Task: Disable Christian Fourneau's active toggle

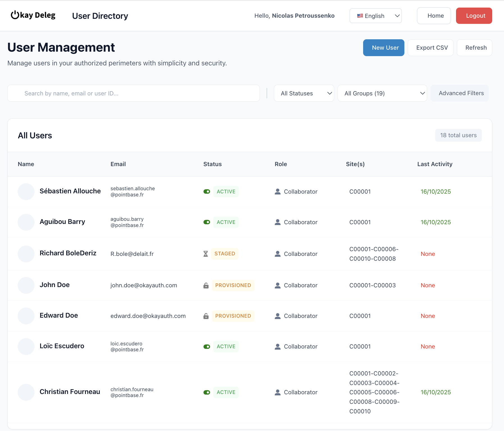Action: 207,392
